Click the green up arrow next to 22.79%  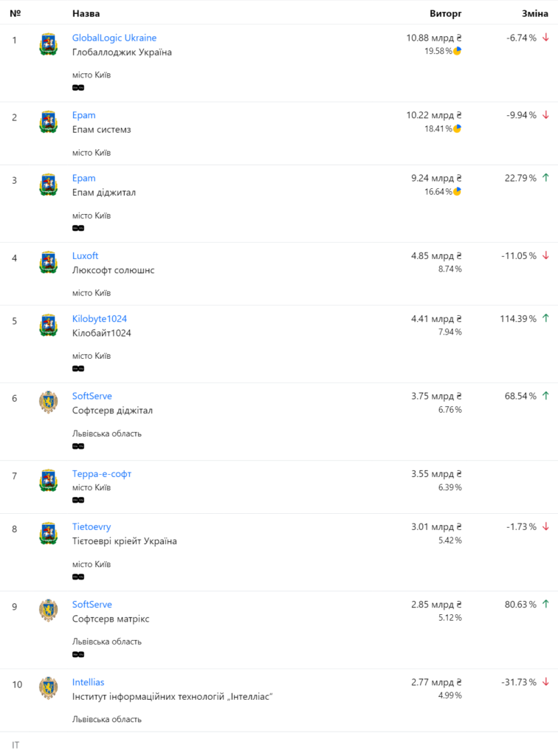click(x=545, y=178)
